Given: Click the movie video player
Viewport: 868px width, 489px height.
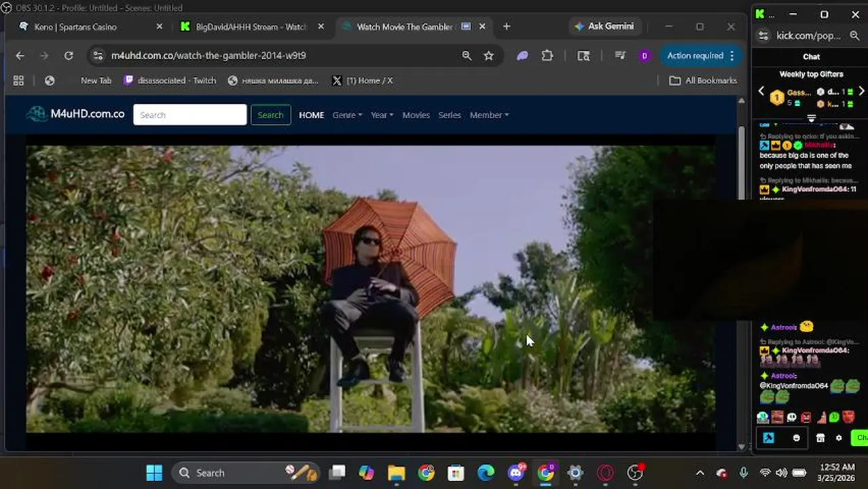Looking at the screenshot, I should 370,289.
